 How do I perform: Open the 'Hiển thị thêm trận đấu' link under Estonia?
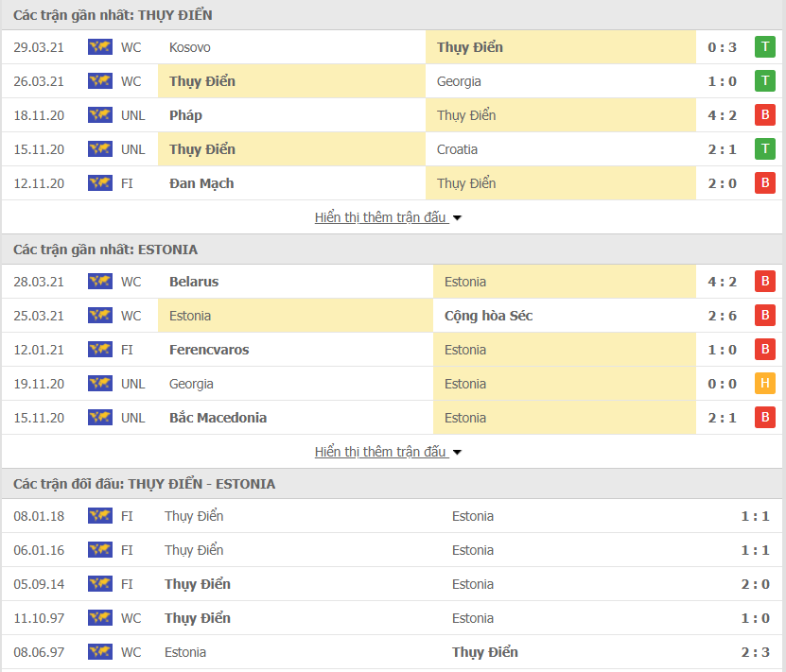click(x=380, y=452)
